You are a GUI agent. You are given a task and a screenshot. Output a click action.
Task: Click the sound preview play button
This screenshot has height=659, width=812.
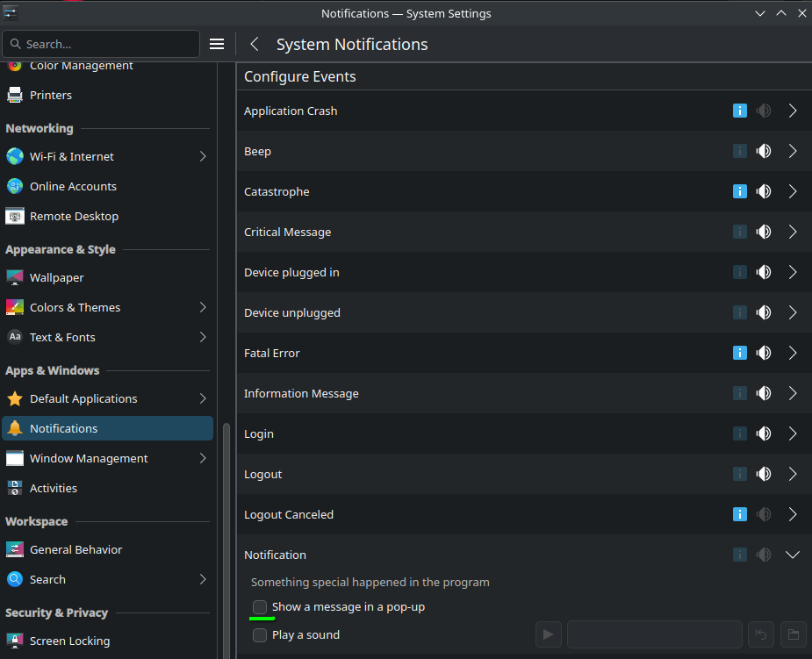pyautogui.click(x=548, y=634)
